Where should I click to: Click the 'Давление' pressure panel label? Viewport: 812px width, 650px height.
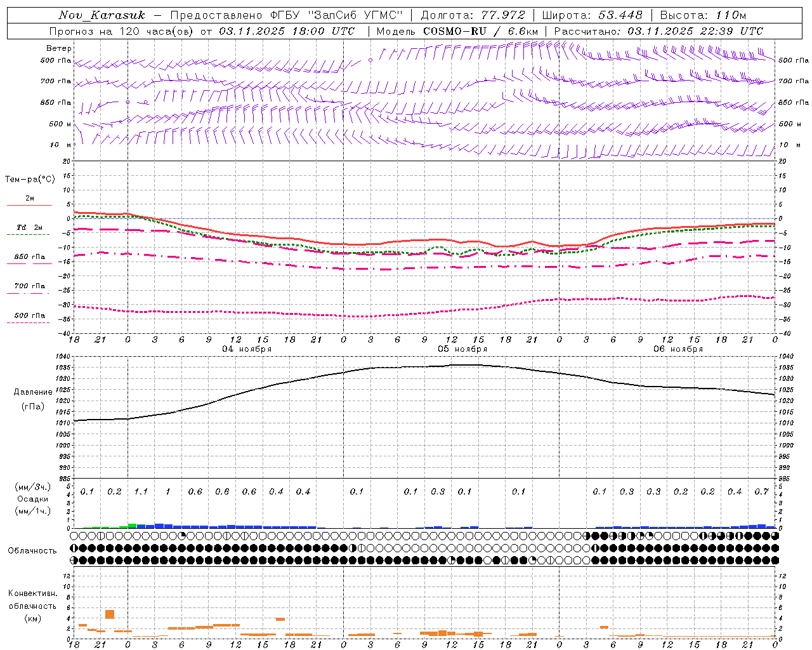(x=33, y=392)
